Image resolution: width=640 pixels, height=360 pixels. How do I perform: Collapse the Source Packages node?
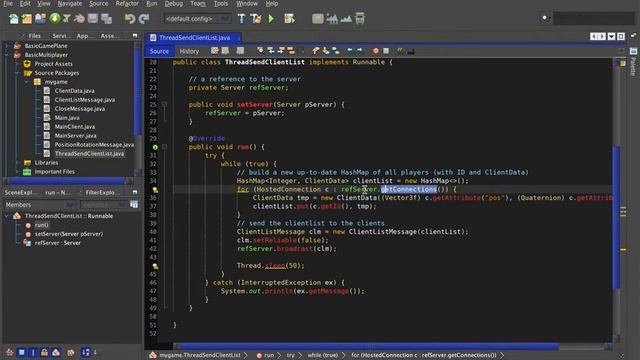[x=17, y=73]
